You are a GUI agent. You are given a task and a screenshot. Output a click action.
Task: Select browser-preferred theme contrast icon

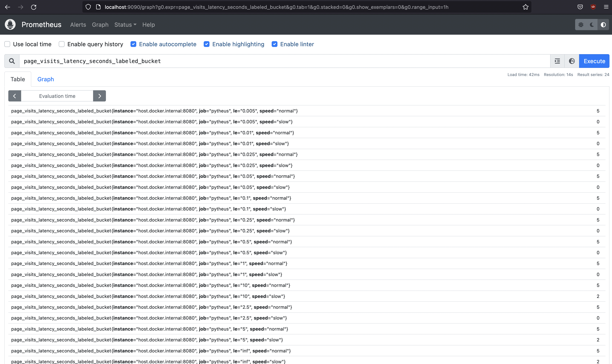pyautogui.click(x=603, y=25)
